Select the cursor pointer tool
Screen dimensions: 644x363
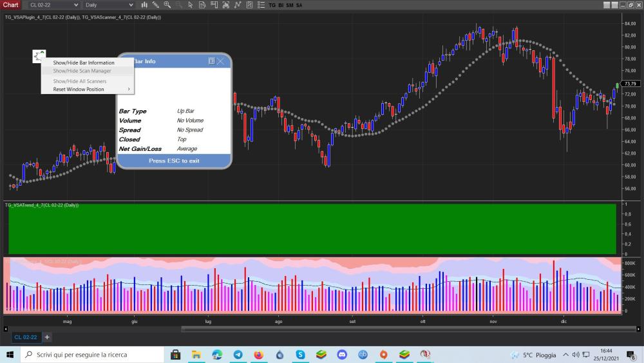[190, 5]
